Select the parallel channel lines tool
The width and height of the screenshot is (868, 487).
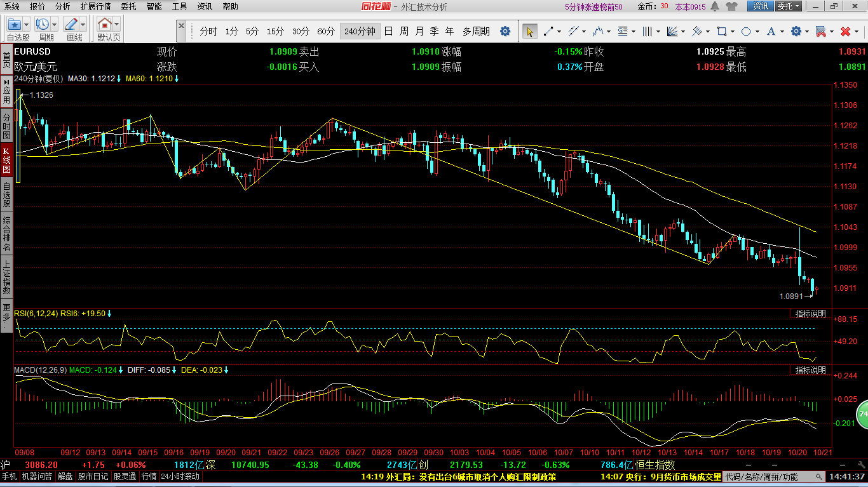point(573,31)
